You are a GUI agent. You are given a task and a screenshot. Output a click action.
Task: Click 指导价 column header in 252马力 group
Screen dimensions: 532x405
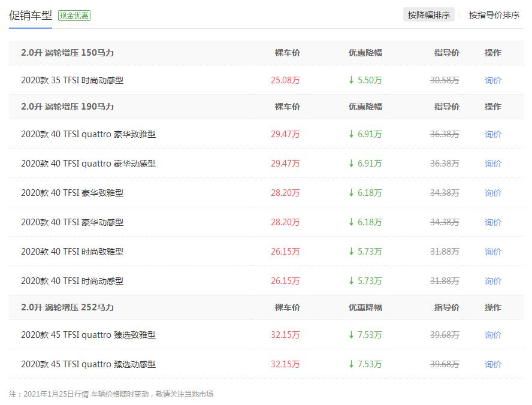[x=447, y=307]
